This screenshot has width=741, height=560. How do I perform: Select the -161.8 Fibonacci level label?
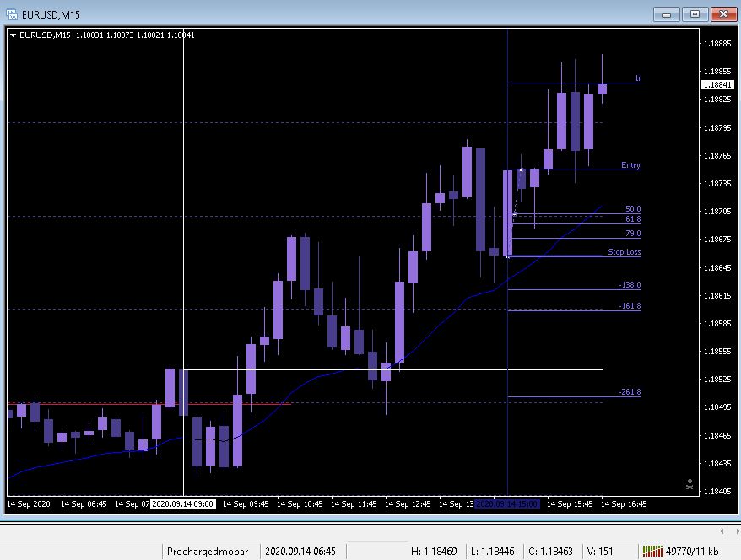(630, 305)
